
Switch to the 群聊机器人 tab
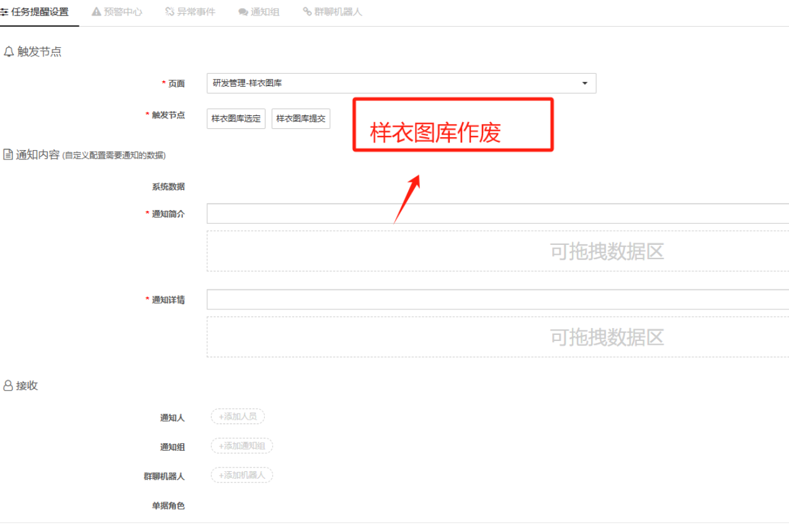click(x=332, y=12)
